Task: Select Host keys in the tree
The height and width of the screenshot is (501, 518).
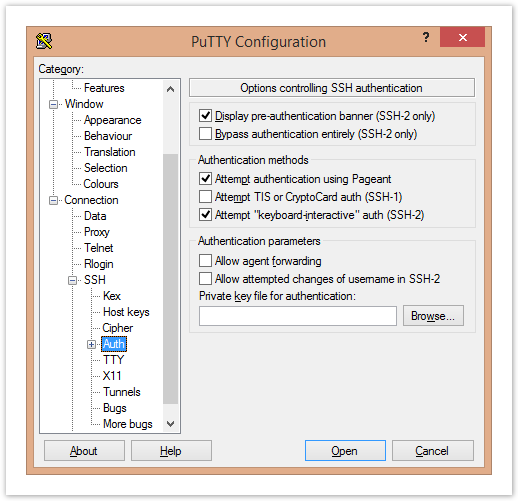Action: pos(126,312)
